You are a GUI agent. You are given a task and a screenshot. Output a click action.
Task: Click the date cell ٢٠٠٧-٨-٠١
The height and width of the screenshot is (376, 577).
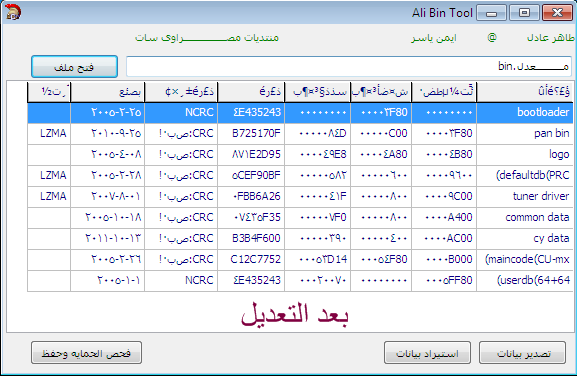point(107,196)
